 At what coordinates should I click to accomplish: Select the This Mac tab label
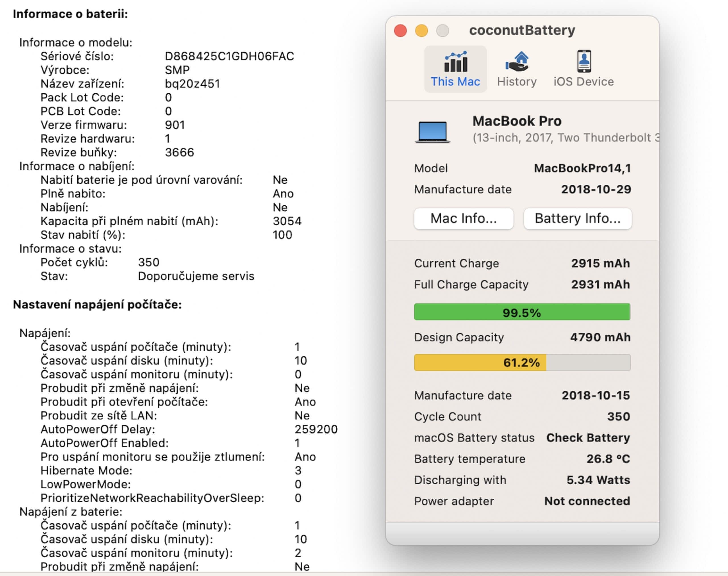(x=455, y=82)
